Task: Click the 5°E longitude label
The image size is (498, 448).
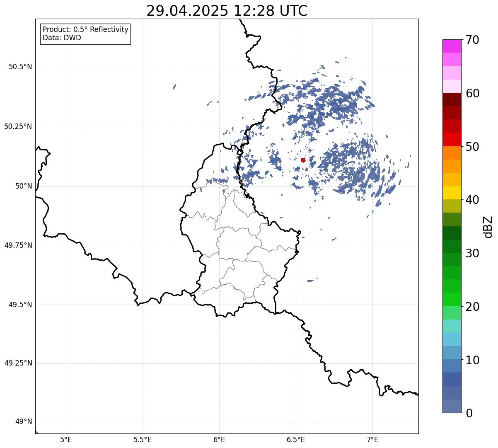Action: [66, 440]
